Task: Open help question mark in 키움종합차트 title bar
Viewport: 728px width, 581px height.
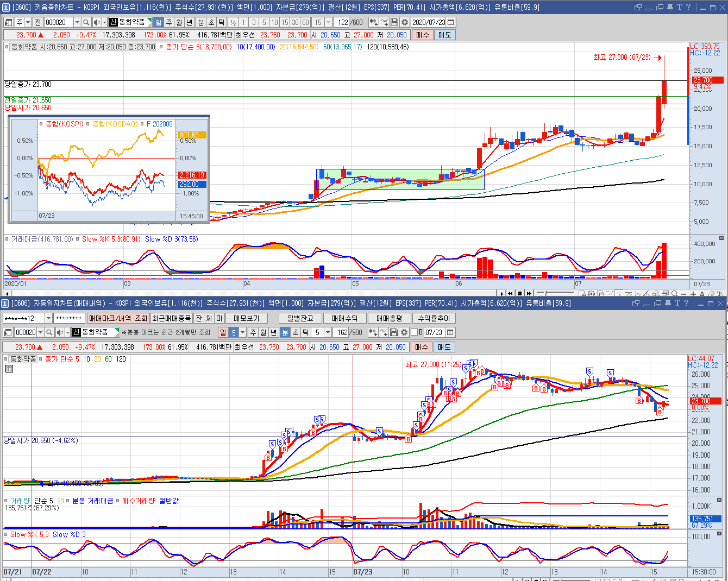Action: (x=688, y=7)
